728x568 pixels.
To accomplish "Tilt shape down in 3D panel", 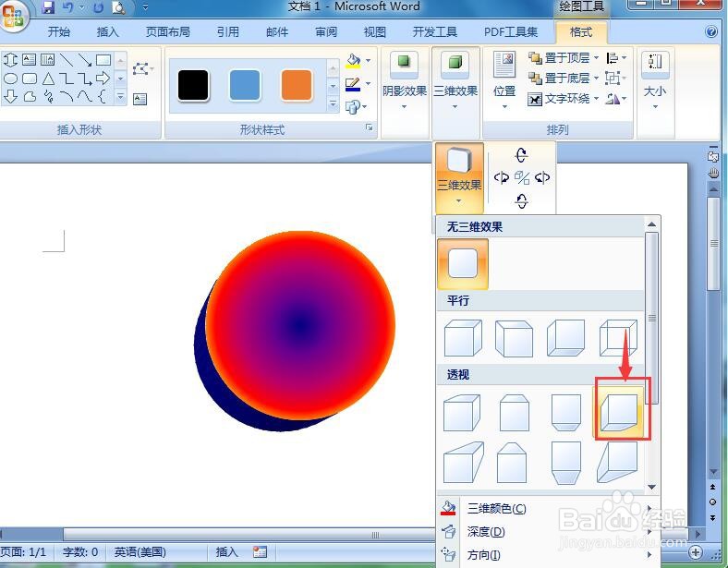I will coord(521,201).
